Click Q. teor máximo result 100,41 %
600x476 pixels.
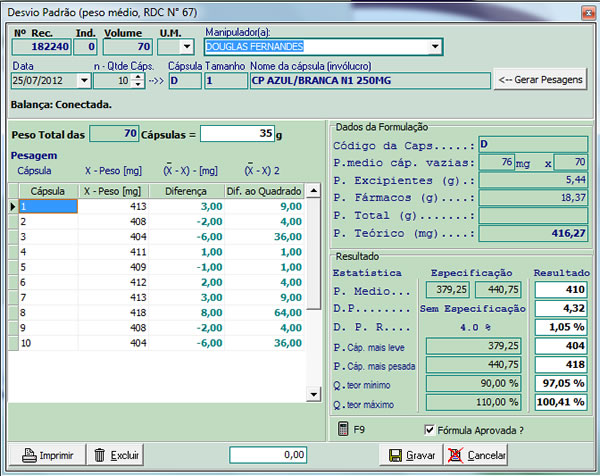click(x=561, y=402)
